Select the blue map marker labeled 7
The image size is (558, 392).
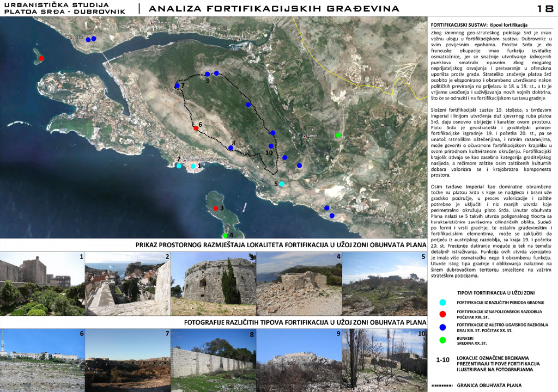177,86
